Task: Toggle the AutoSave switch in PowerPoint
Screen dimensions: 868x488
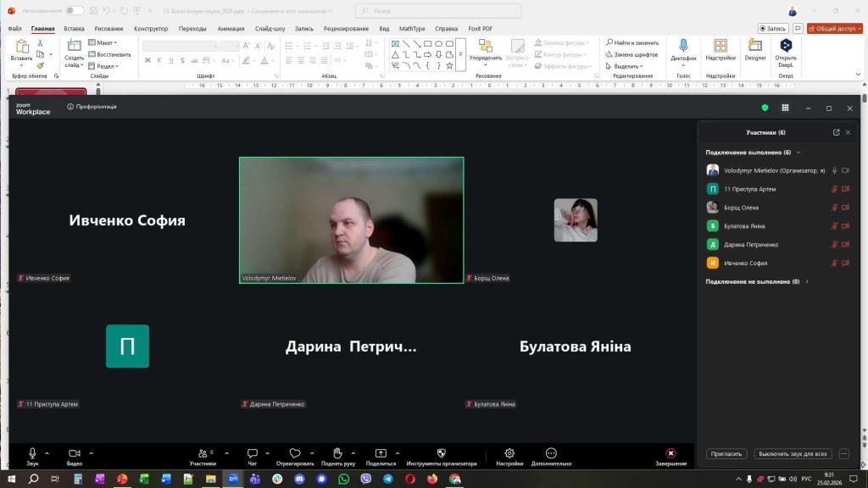Action: [75, 10]
